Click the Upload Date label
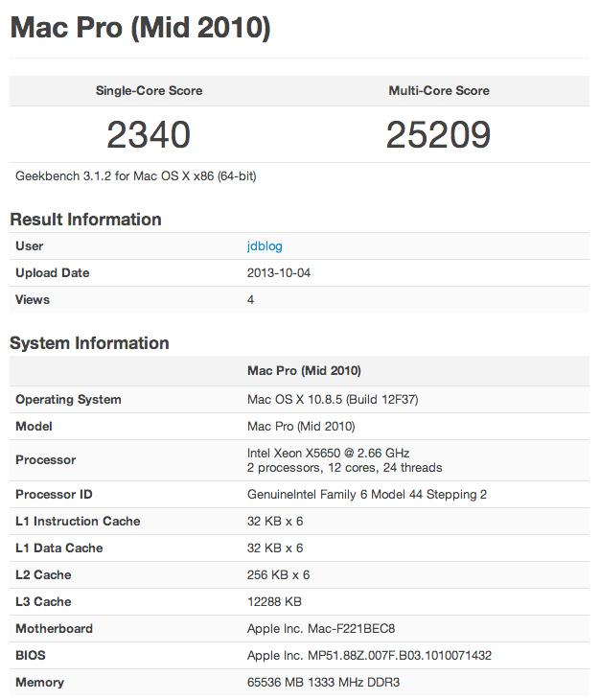 pos(53,272)
